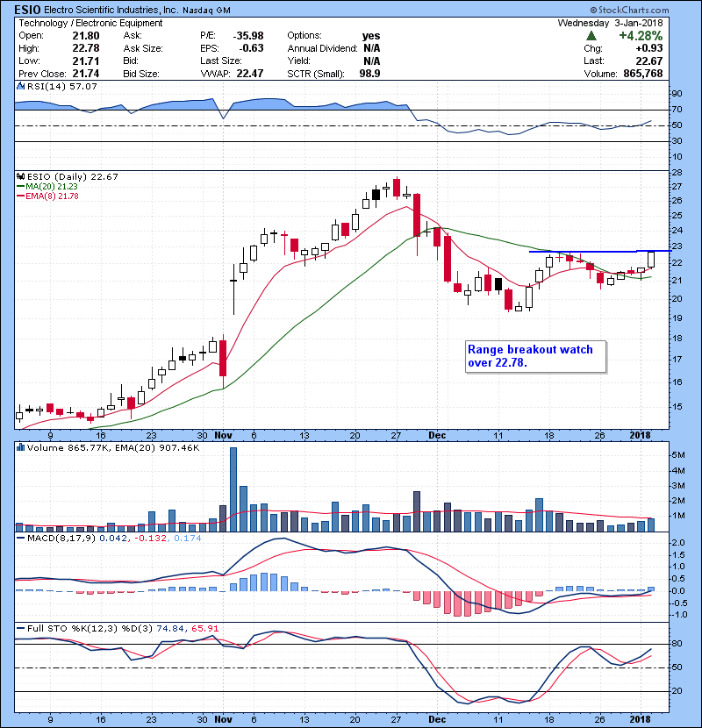
Task: Click the Annual Dividend label
Action: pyautogui.click(x=322, y=48)
